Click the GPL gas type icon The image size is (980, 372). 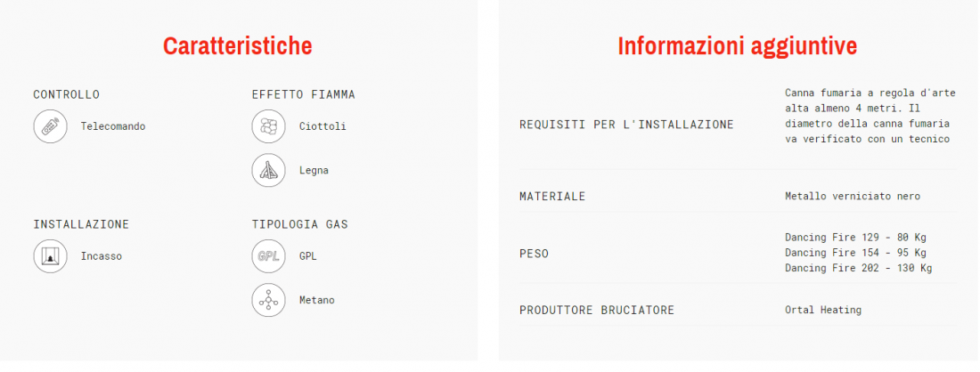pos(268,256)
